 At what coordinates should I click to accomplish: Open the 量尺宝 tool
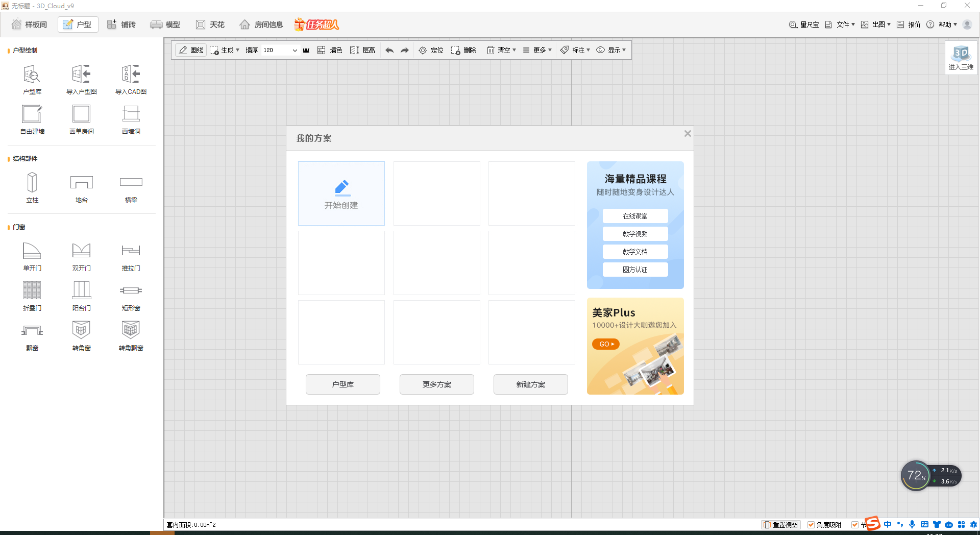point(804,25)
